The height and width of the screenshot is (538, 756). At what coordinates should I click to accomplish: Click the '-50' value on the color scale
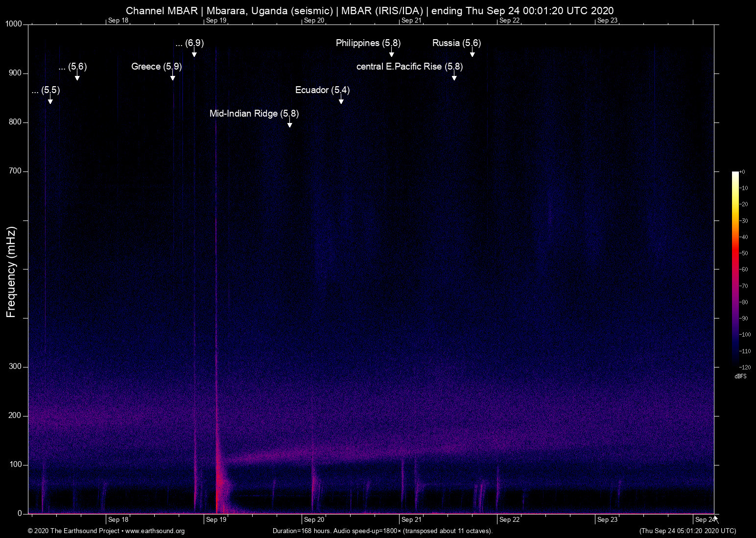744,253
